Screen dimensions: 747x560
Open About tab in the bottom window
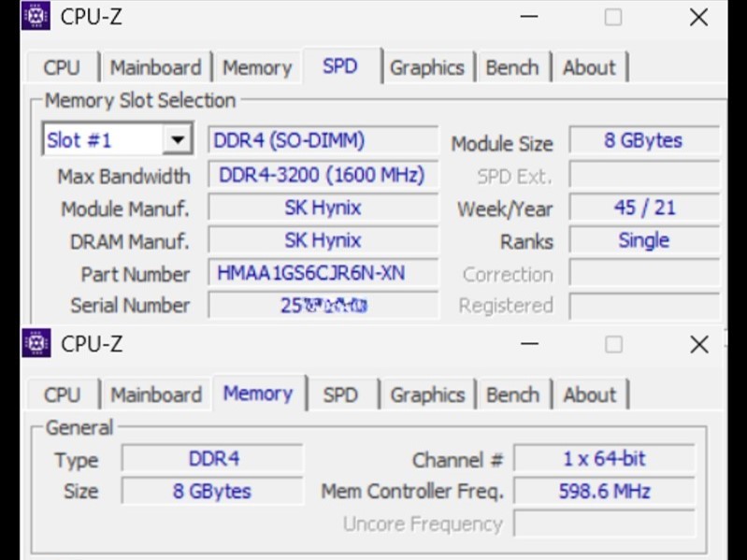590,395
